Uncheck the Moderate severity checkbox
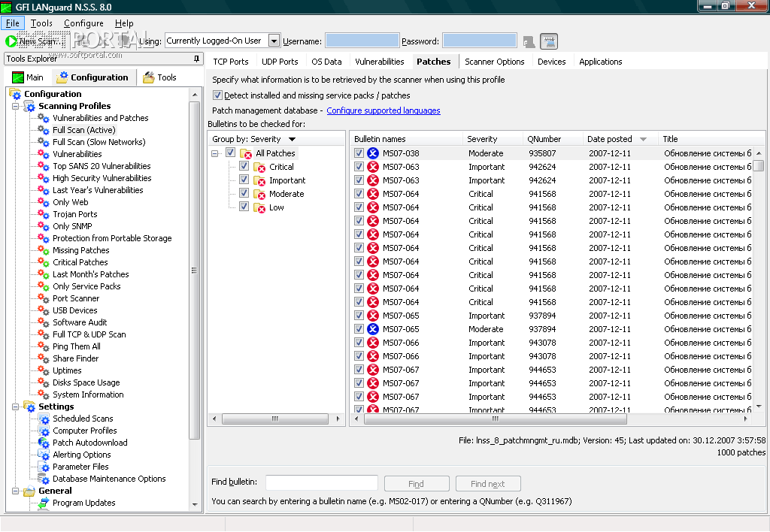 (x=244, y=193)
